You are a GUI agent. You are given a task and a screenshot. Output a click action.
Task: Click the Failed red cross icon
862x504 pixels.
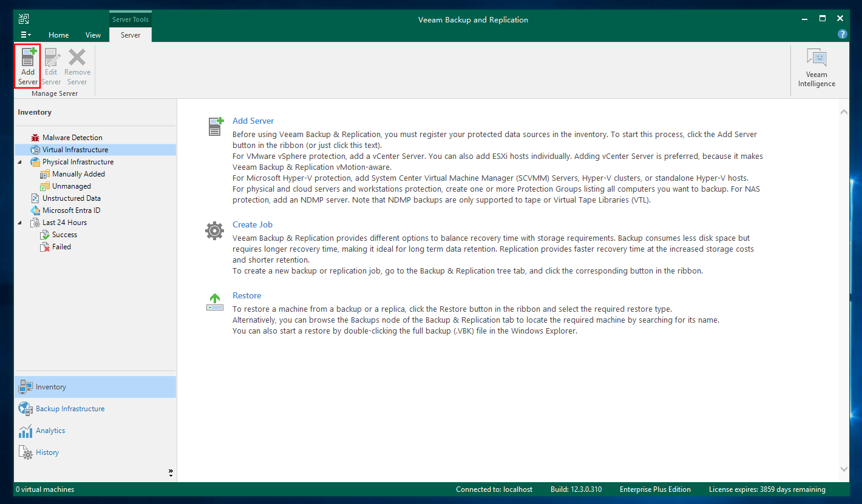(45, 247)
